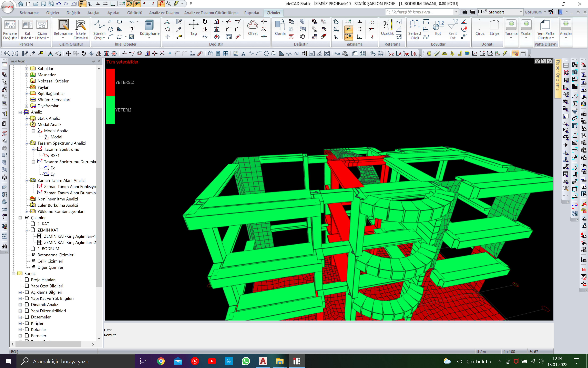This screenshot has width=588, height=368.
Task: Expand the Dinamik Analiz results node
Action: click(20, 305)
